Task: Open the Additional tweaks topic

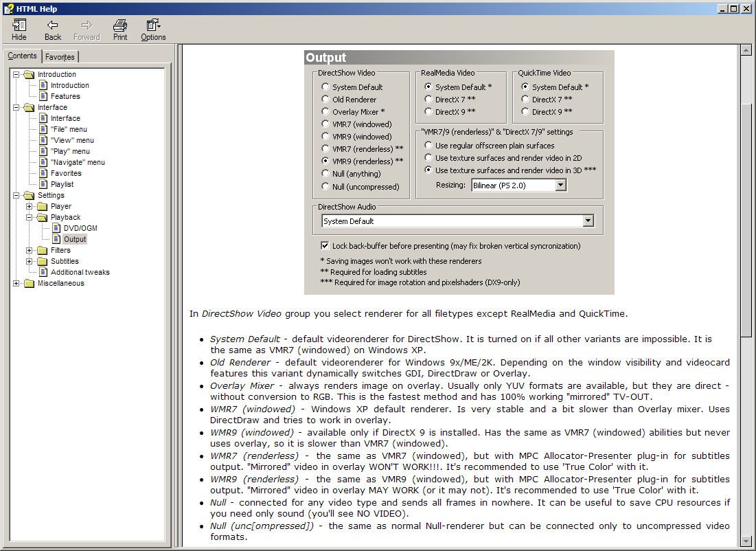Action: point(80,272)
